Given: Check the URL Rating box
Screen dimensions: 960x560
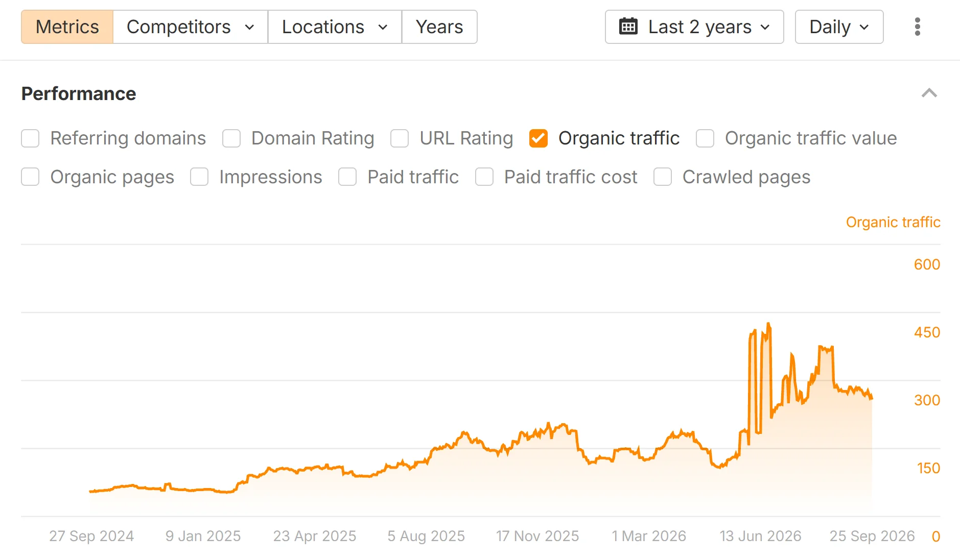Looking at the screenshot, I should [400, 138].
